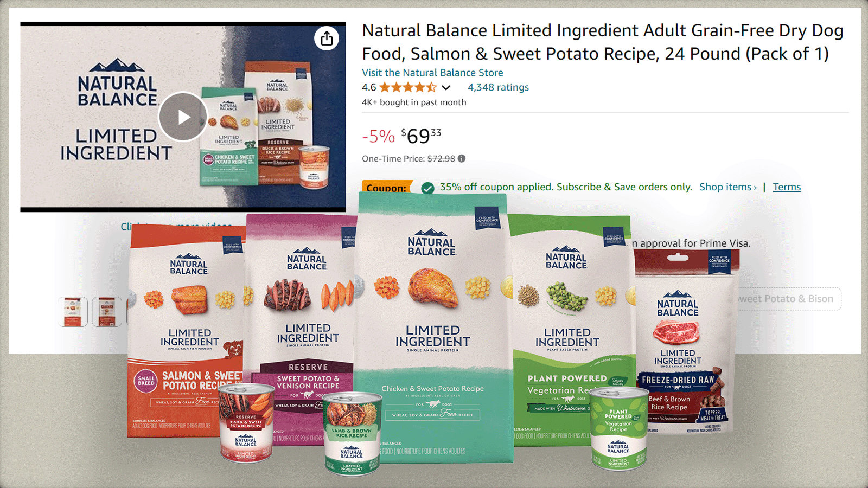Open the coupon Terms link
The image size is (868, 488).
click(x=787, y=187)
